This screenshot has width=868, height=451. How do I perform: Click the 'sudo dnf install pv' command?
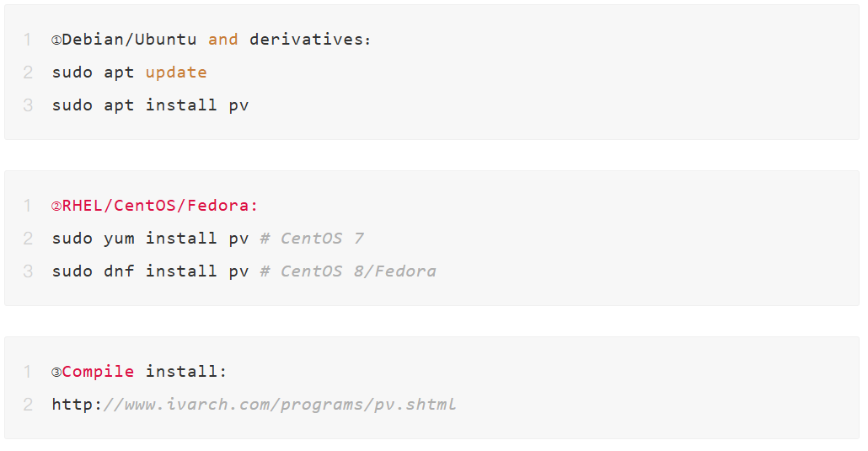pos(150,271)
